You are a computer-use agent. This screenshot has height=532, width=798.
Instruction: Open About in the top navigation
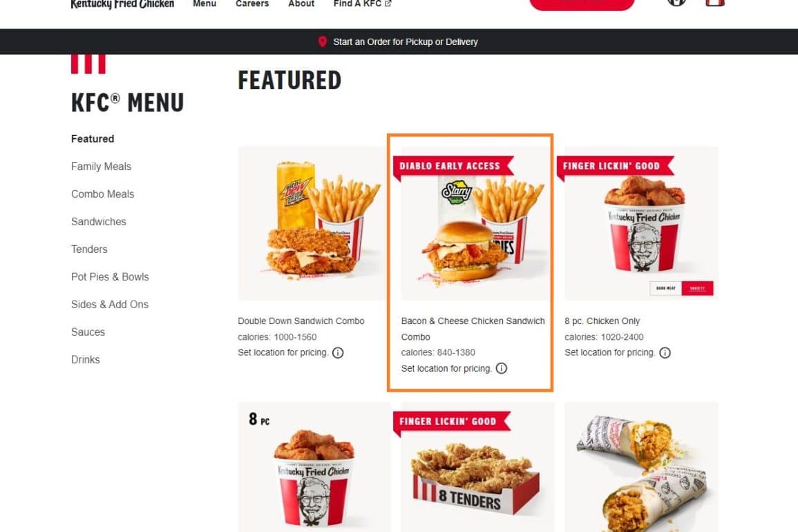301,3
